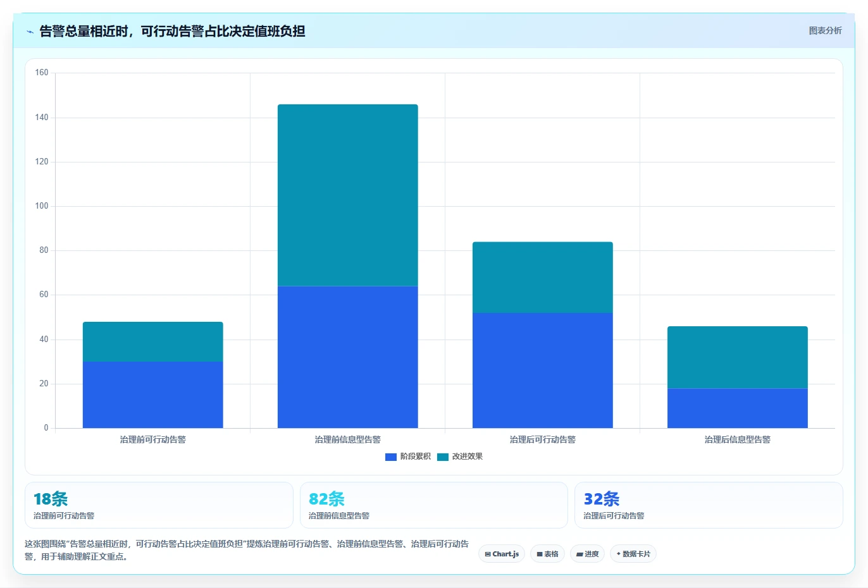Click the x-axis label 治理前可行动告警

pyautogui.click(x=153, y=439)
